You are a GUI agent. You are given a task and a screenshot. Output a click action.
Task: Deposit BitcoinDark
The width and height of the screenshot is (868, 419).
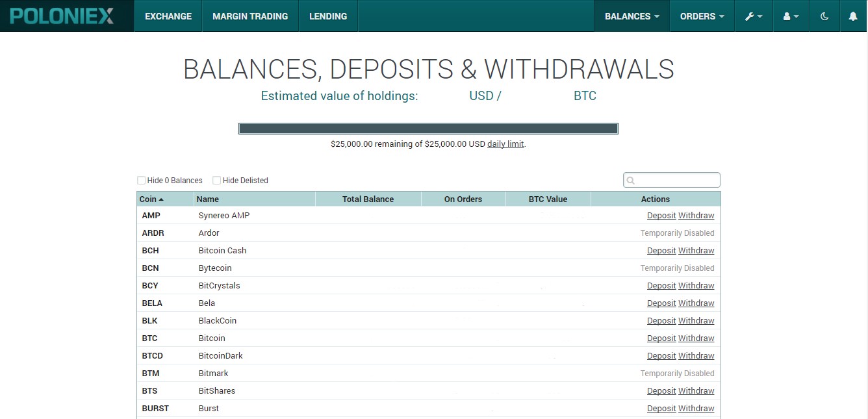pyautogui.click(x=661, y=356)
